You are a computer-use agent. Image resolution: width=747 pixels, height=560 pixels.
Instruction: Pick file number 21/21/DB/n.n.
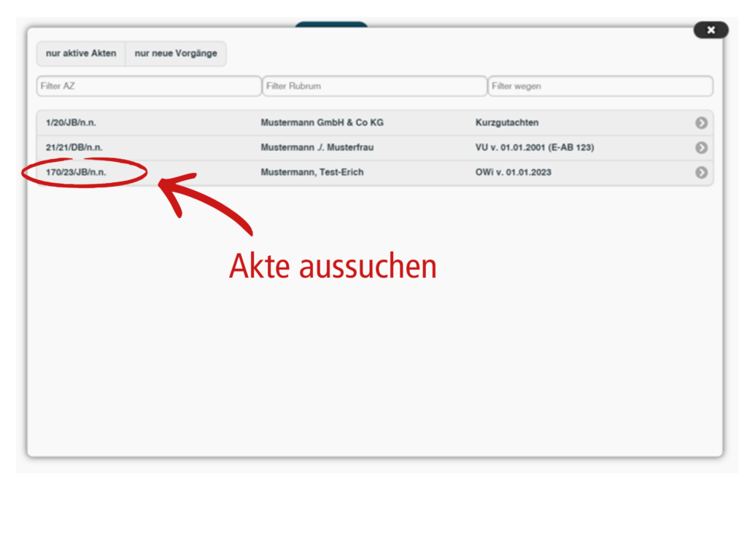[74, 148]
